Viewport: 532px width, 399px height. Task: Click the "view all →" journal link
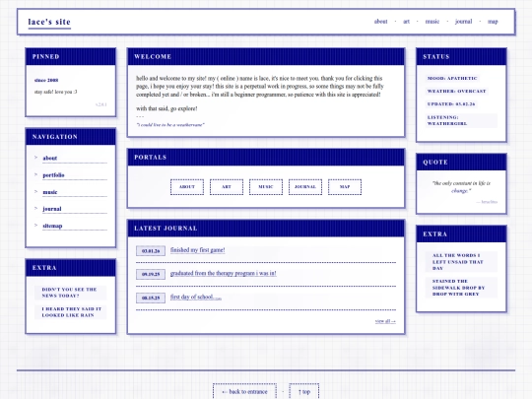385,321
